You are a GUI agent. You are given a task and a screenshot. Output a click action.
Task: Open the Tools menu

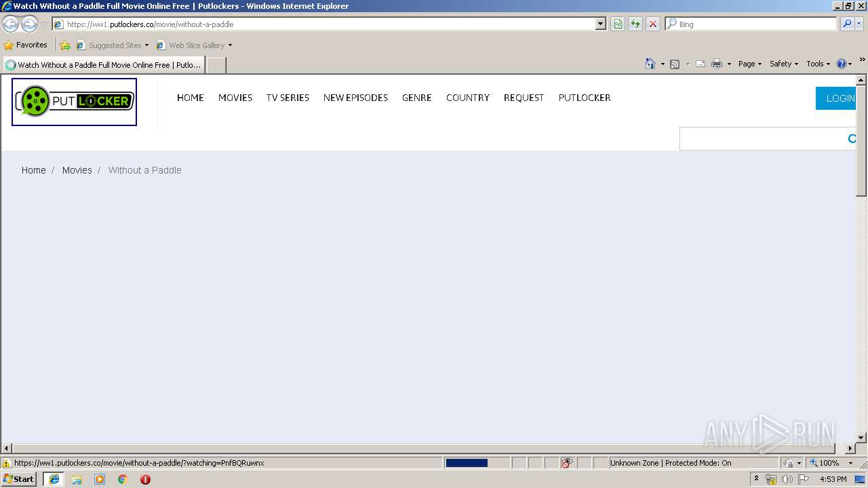point(818,64)
